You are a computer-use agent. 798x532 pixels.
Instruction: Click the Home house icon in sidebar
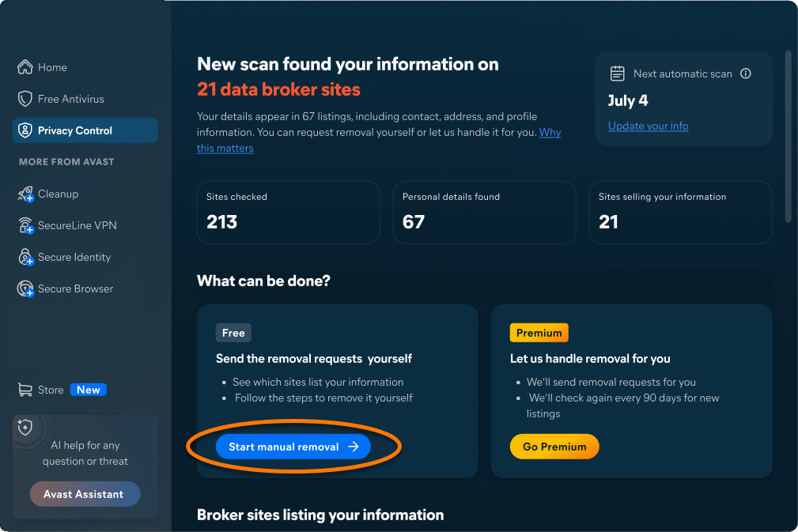click(x=25, y=67)
